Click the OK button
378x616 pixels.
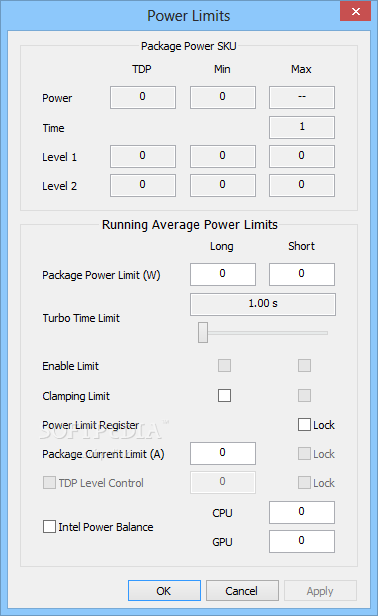pos(164,590)
